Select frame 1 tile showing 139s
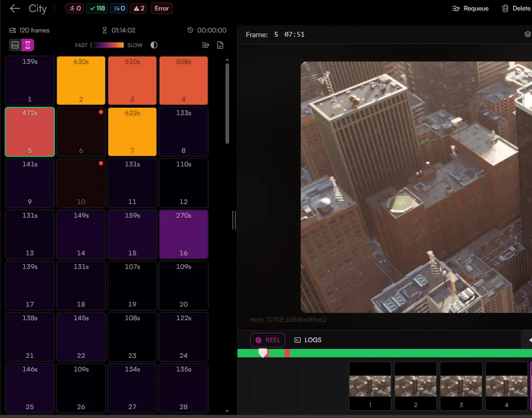The image size is (532, 418). [30, 81]
